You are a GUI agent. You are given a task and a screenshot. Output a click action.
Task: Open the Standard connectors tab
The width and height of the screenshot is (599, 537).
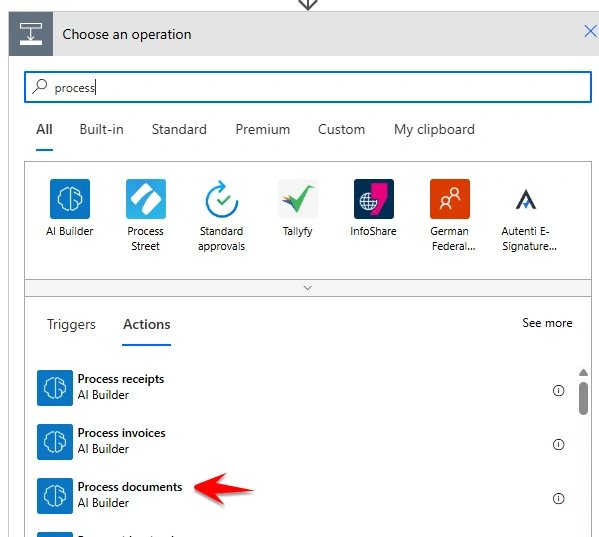(x=179, y=129)
